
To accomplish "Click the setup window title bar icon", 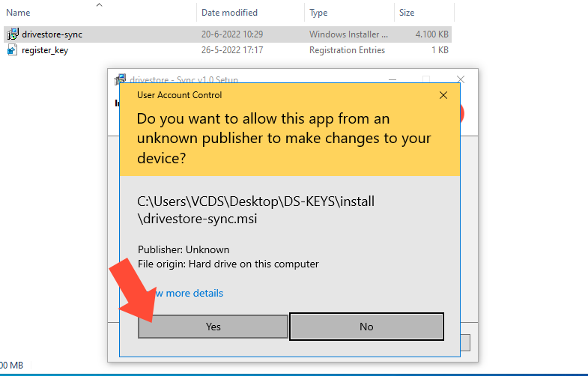I will pyautogui.click(x=120, y=79).
